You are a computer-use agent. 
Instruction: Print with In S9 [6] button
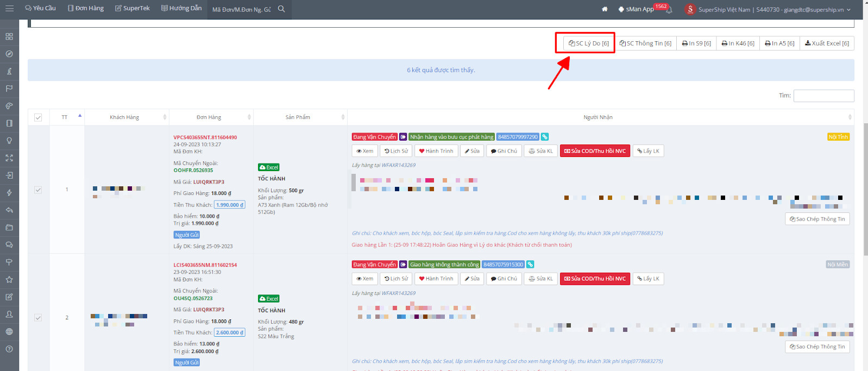click(696, 43)
